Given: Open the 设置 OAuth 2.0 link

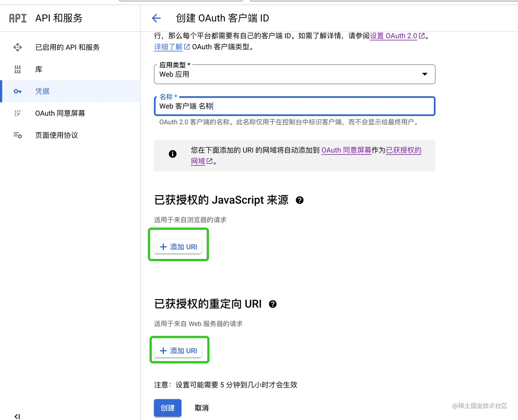Looking at the screenshot, I should [393, 36].
